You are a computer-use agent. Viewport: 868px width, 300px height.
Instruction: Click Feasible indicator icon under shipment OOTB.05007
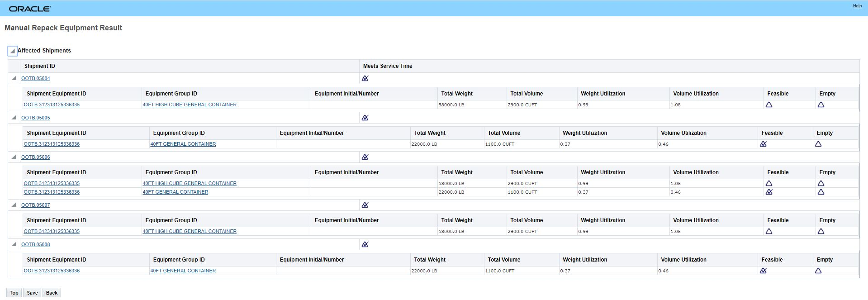coord(769,231)
